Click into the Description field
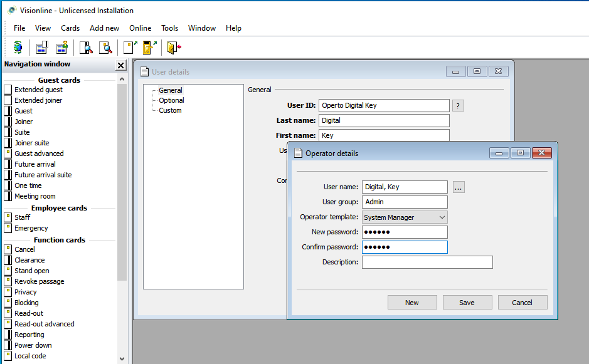Image resolution: width=589 pixels, height=364 pixels. 427,263
